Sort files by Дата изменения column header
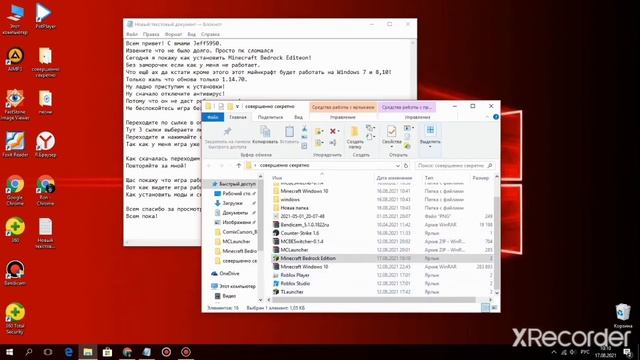 [394, 178]
